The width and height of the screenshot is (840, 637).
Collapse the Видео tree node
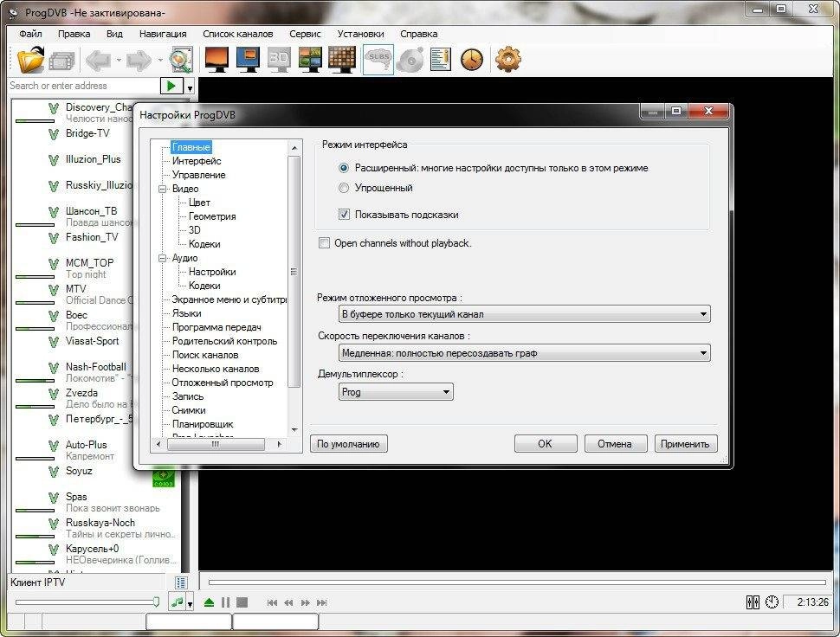(x=162, y=189)
